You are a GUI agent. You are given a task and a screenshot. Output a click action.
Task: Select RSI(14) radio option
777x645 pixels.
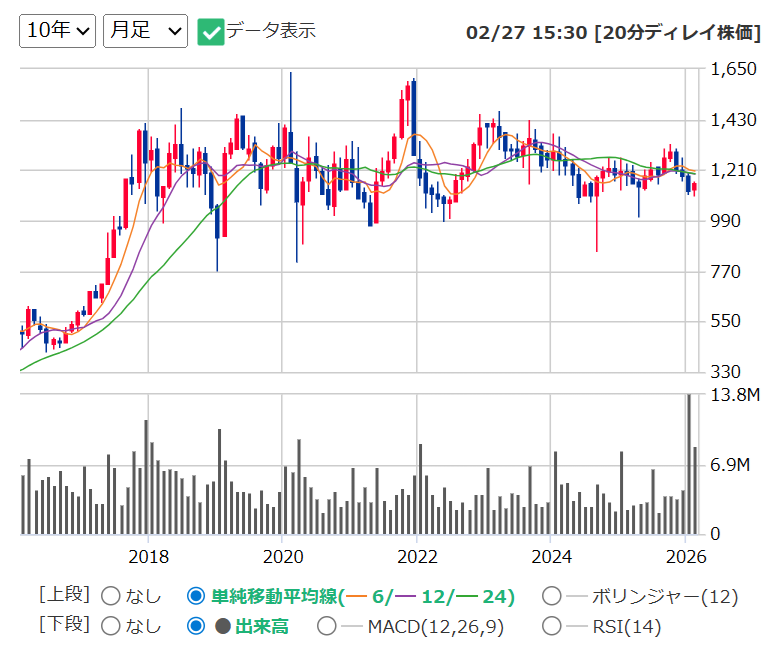tap(552, 626)
